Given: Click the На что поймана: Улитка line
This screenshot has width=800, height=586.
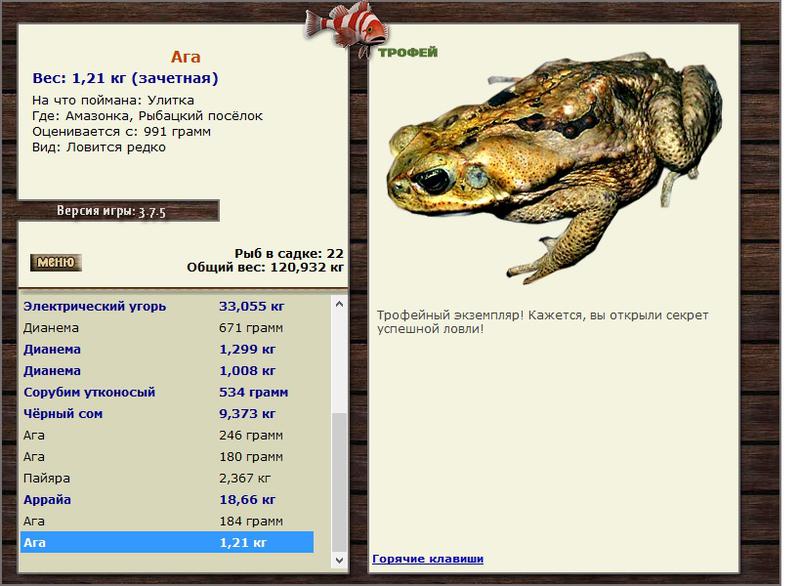Looking at the screenshot, I should coord(113,100).
